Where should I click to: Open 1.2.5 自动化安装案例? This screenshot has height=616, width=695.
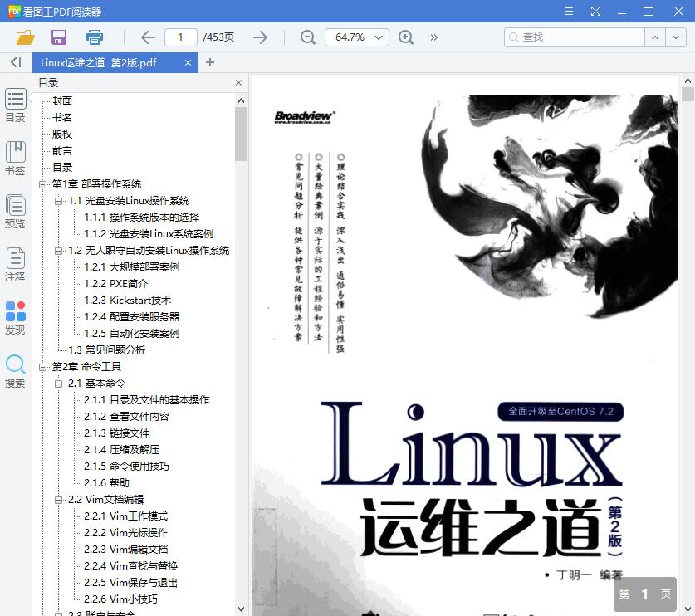(132, 334)
